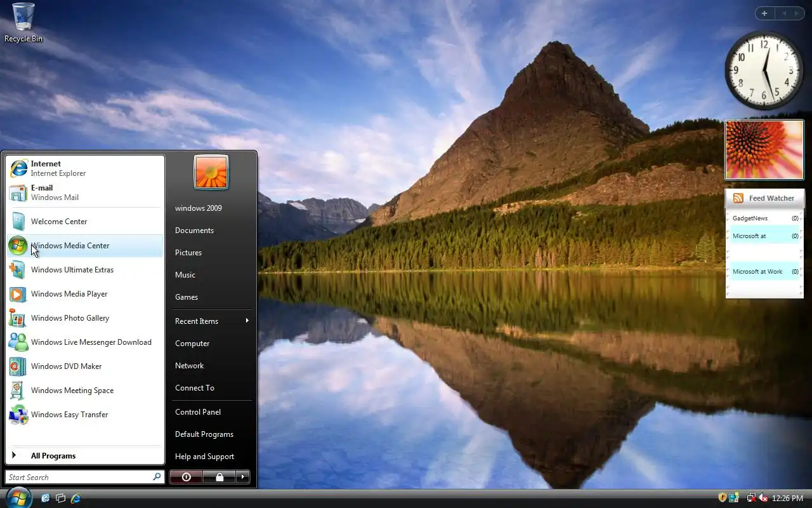Click the Feed Watcher RSS icon
Screen dimensions: 812x508
point(738,198)
